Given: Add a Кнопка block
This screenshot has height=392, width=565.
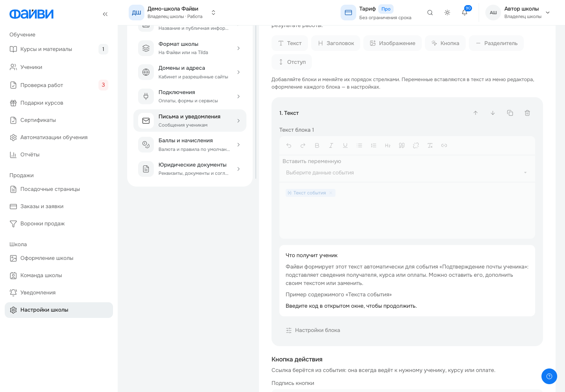Looking at the screenshot, I should 445,43.
